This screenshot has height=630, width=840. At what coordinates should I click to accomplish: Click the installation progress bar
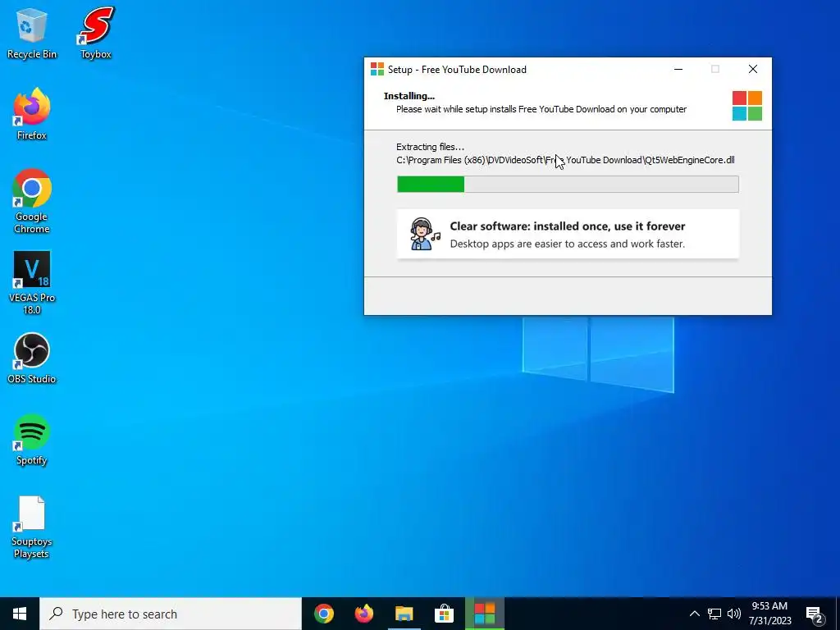[x=568, y=185]
